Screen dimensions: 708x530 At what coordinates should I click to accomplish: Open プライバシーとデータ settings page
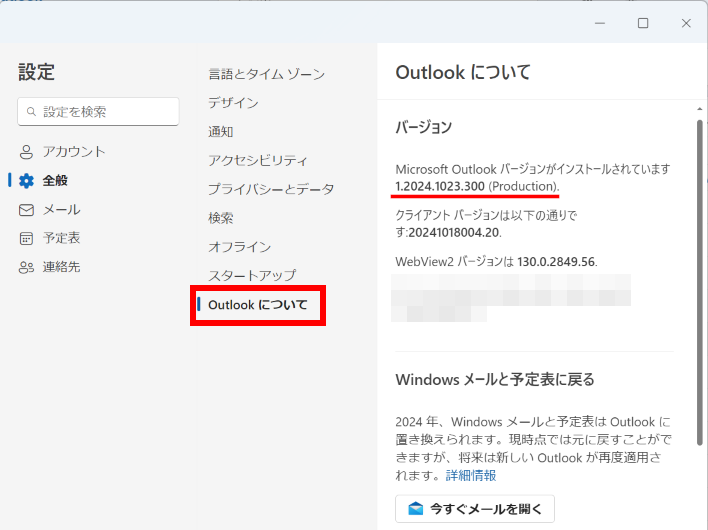coord(271,189)
